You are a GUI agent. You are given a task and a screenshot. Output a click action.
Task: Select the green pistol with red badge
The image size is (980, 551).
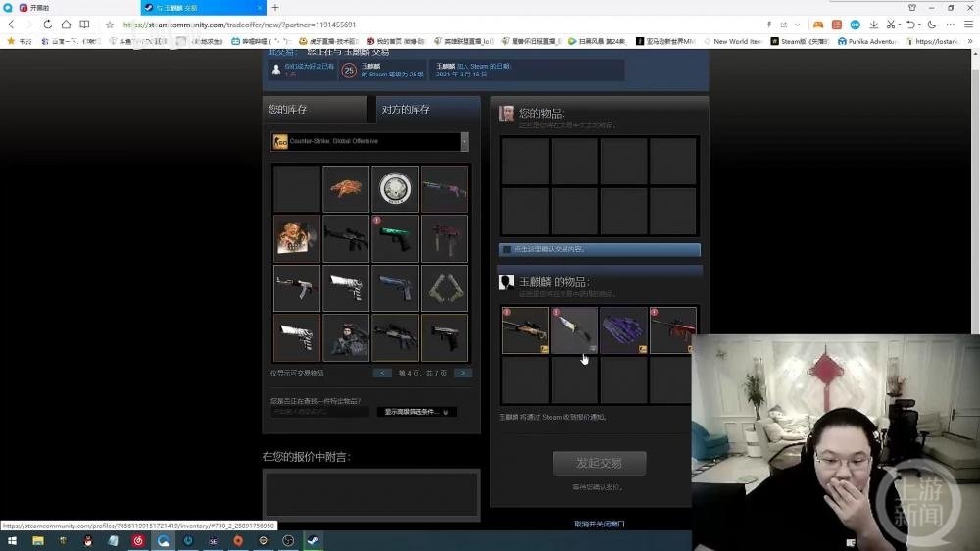395,238
